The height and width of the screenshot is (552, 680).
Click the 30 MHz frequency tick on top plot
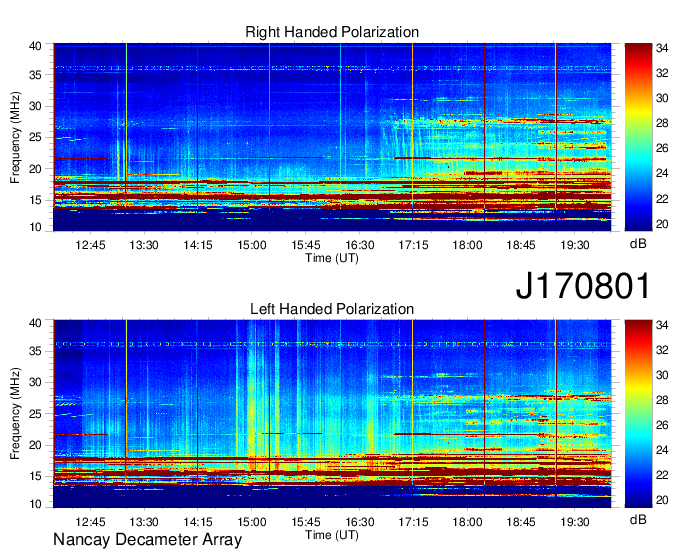(x=35, y=106)
